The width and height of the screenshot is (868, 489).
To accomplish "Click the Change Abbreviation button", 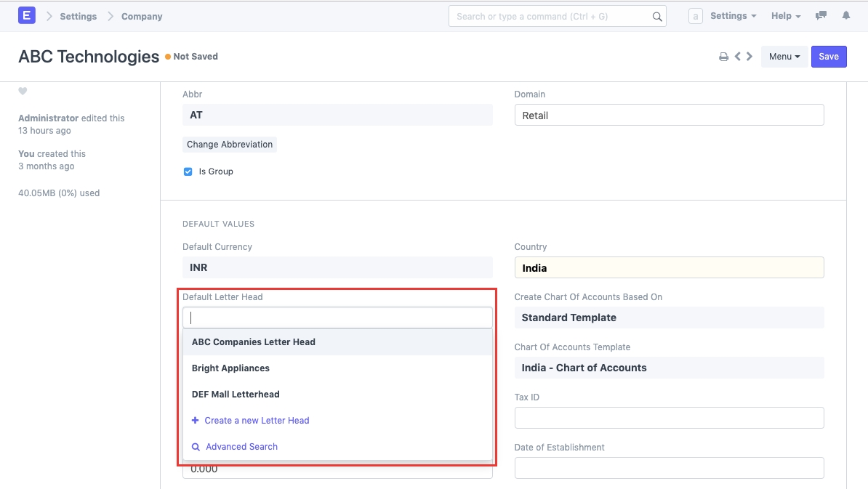I will (230, 145).
